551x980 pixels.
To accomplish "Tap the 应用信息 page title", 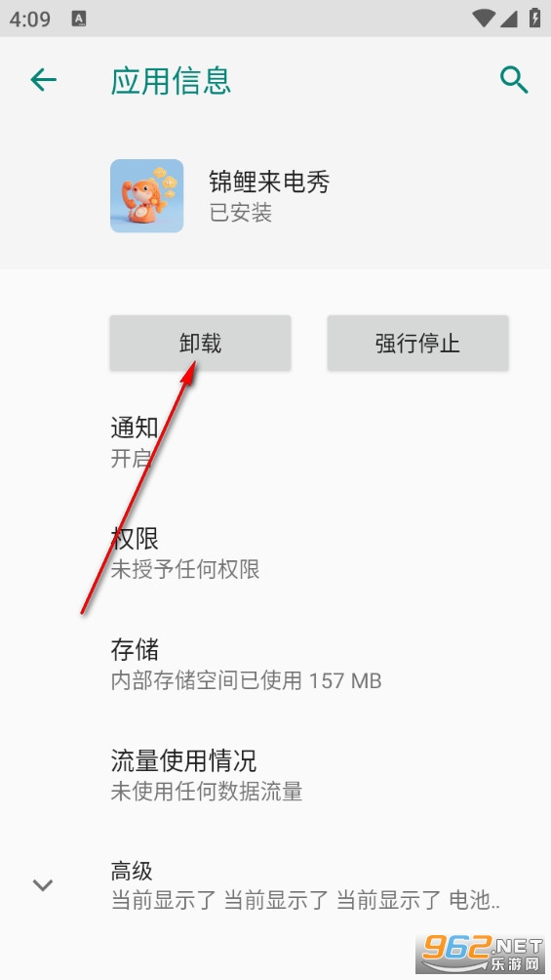I will point(172,81).
